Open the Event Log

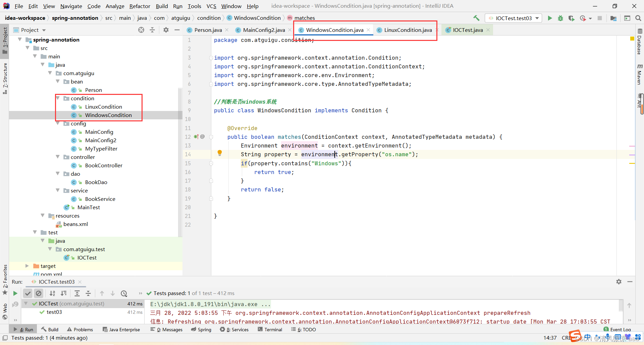(x=617, y=330)
